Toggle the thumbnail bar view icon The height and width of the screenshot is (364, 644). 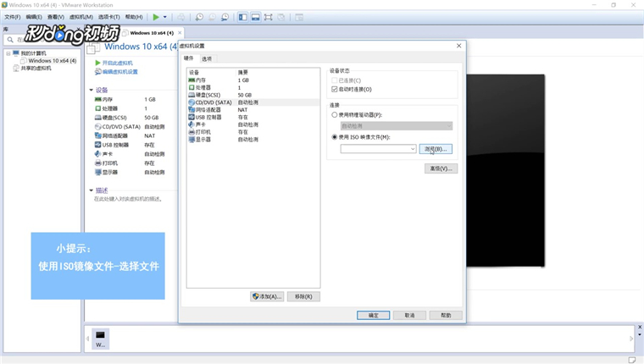tap(255, 17)
